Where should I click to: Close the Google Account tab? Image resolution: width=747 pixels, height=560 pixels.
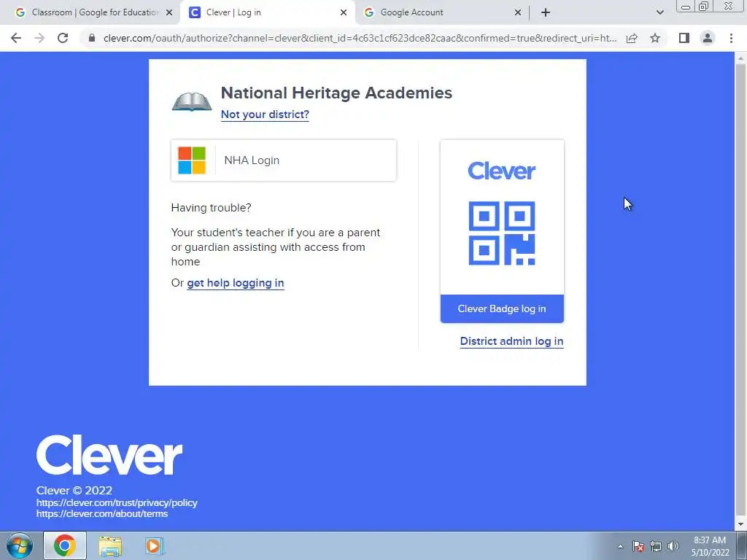point(518,12)
